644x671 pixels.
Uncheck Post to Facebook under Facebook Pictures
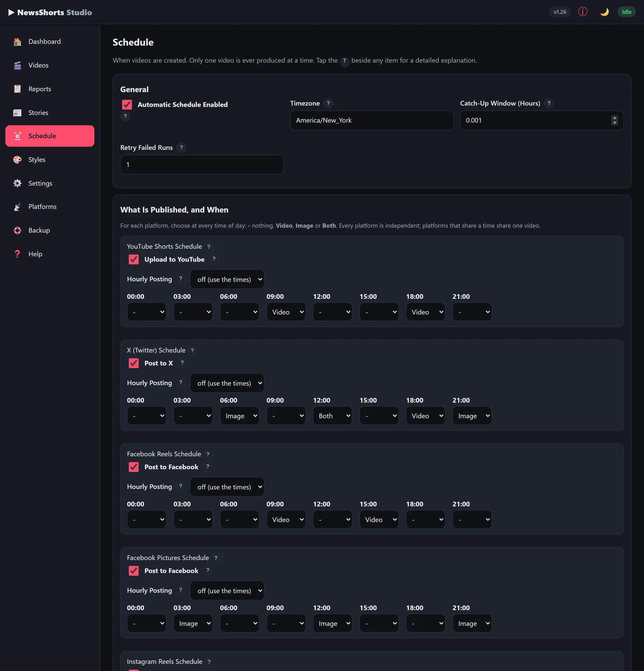coord(134,571)
